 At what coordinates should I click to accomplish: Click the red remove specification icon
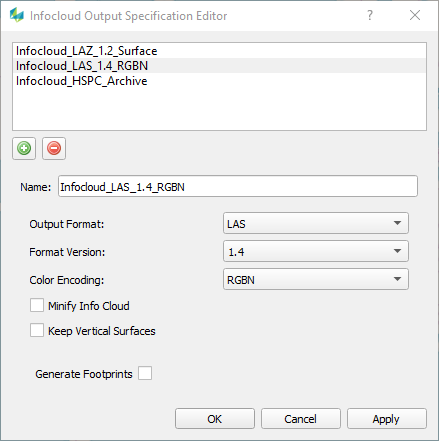[x=54, y=148]
